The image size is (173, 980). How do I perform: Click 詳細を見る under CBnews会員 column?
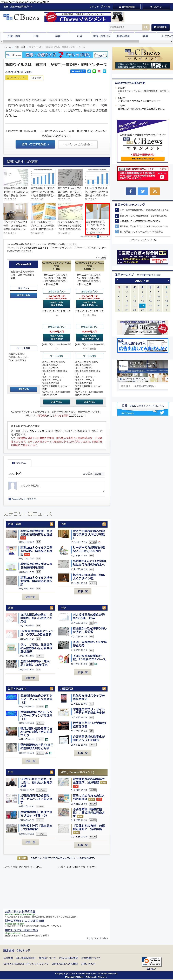tap(23, 389)
